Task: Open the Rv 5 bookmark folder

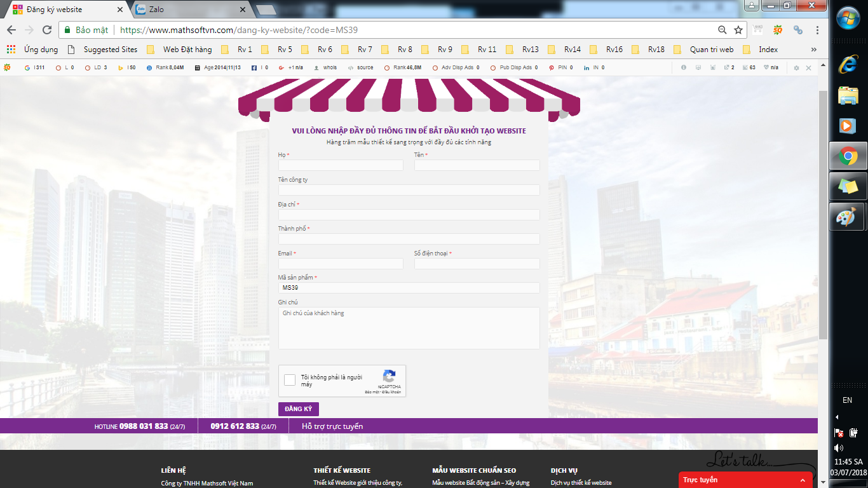Action: pos(276,49)
